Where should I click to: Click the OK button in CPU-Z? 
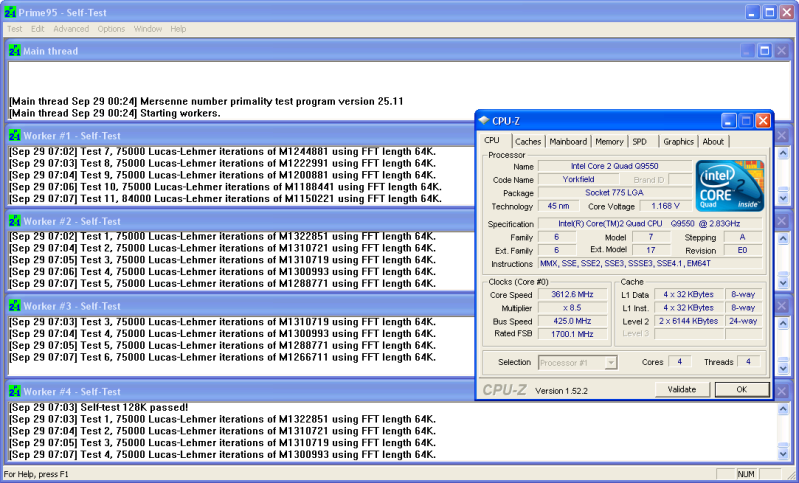tap(741, 389)
